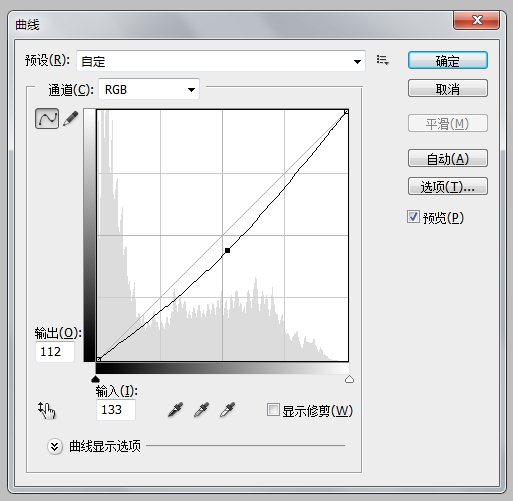This screenshot has width=513, height=501.
Task: Open the 预设 preset dropdown
Action: (x=221, y=61)
